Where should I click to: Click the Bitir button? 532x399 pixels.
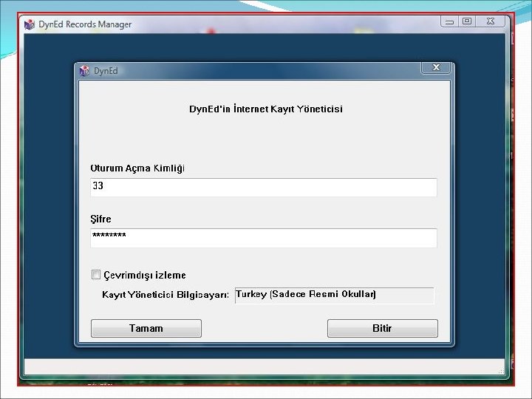(383, 328)
